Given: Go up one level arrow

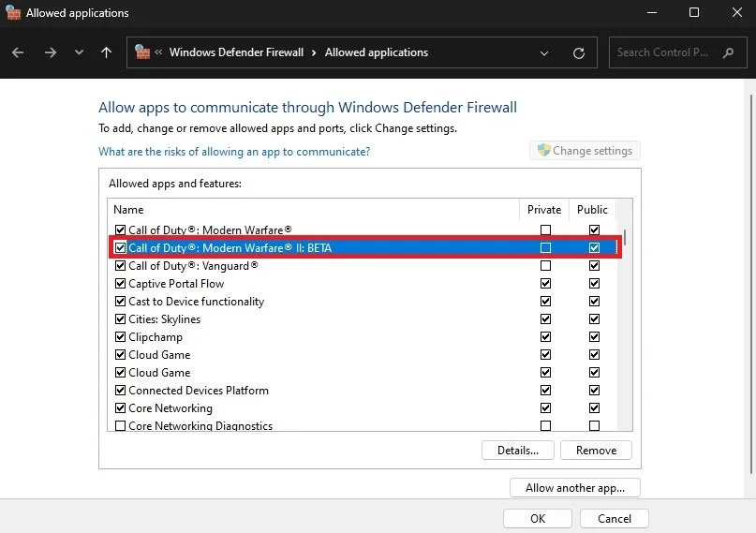Looking at the screenshot, I should pyautogui.click(x=107, y=52).
